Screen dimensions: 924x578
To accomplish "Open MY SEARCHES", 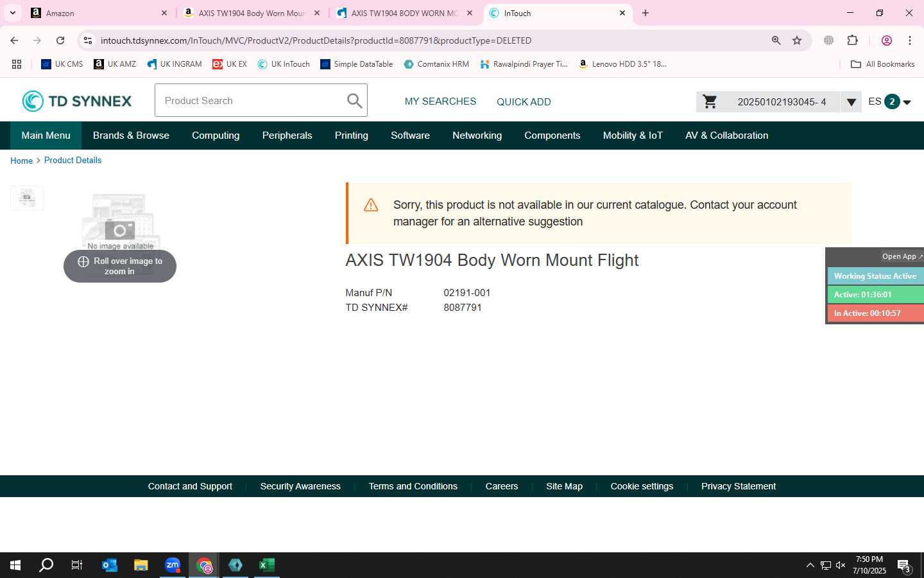I will point(440,101).
